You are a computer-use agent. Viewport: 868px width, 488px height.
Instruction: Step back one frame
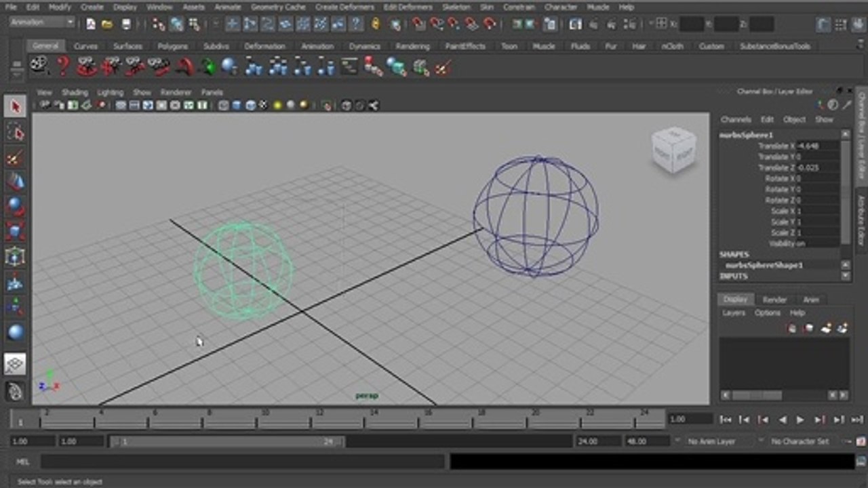744,420
